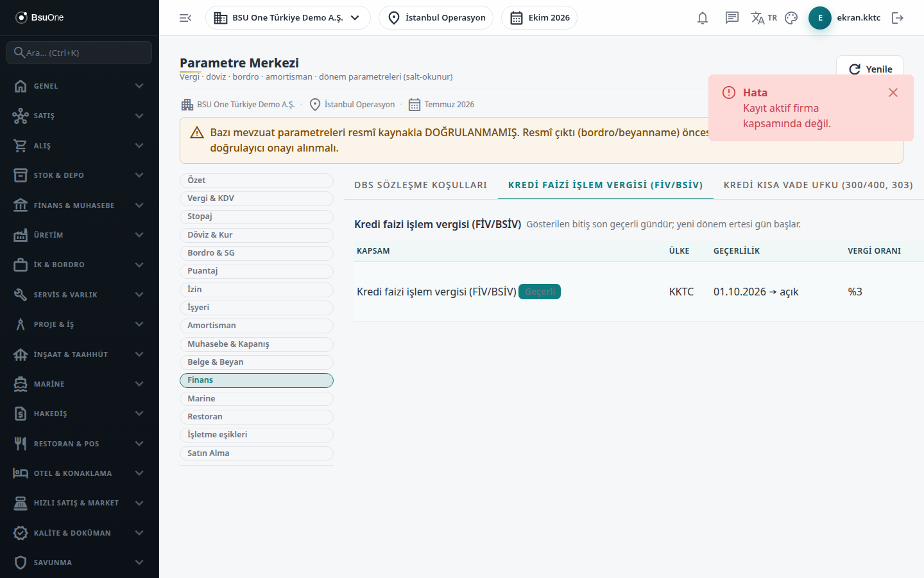Click the Yenile refresh button

(x=869, y=69)
